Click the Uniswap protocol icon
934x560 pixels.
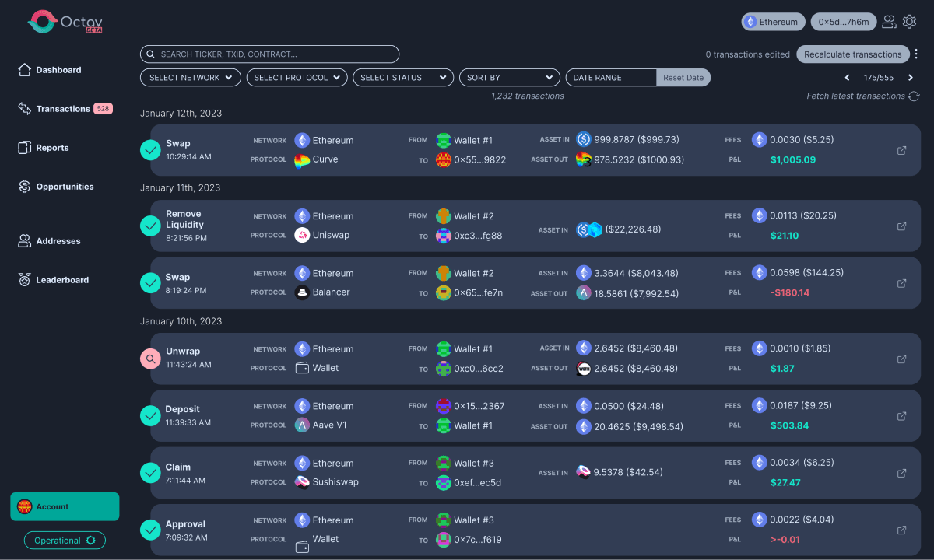point(302,235)
